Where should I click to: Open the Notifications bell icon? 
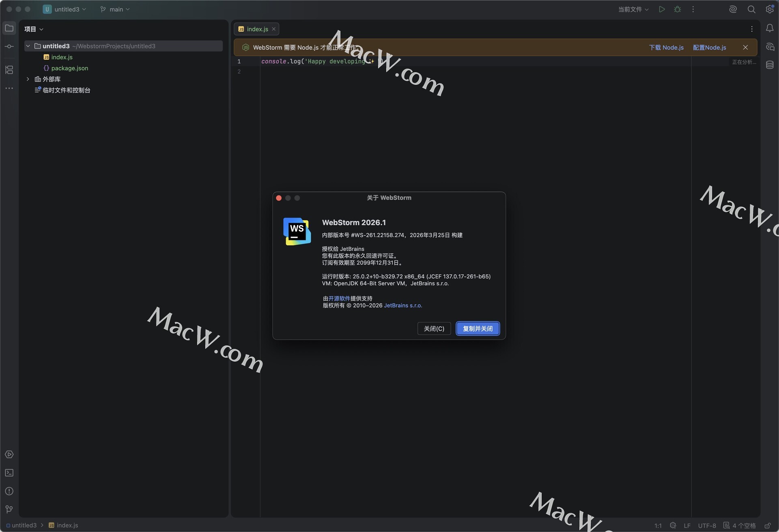[x=770, y=28]
